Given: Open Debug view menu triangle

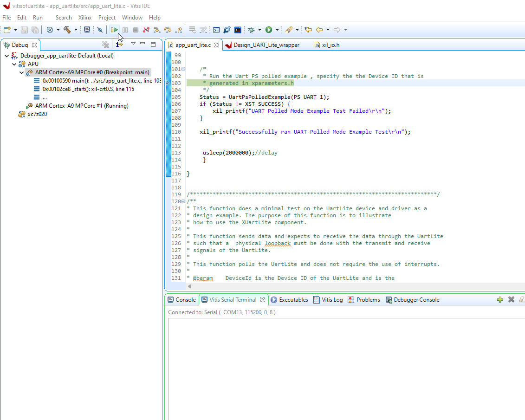Looking at the screenshot, I should [133, 44].
